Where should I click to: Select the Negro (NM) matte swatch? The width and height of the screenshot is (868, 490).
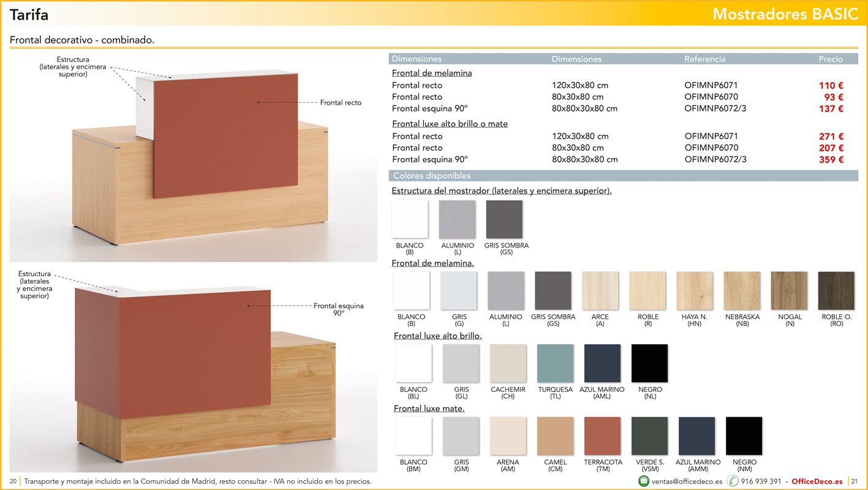tap(744, 436)
